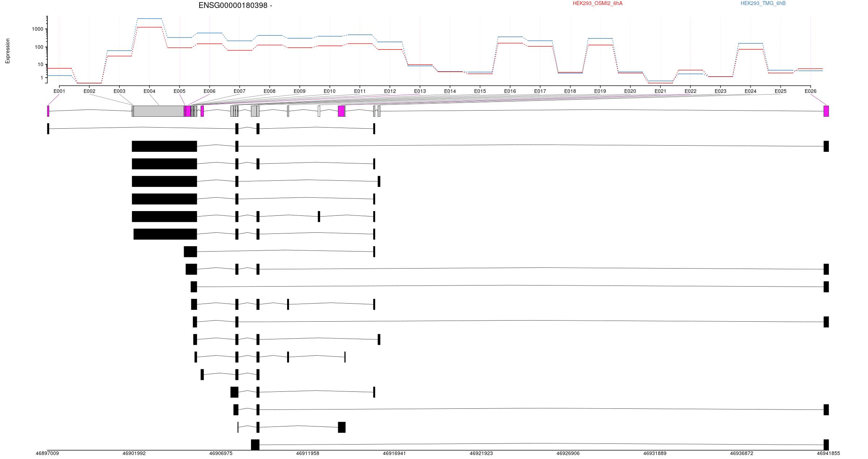The width and height of the screenshot is (868, 459).
Task: Pick exon label E020
Action: (x=630, y=91)
